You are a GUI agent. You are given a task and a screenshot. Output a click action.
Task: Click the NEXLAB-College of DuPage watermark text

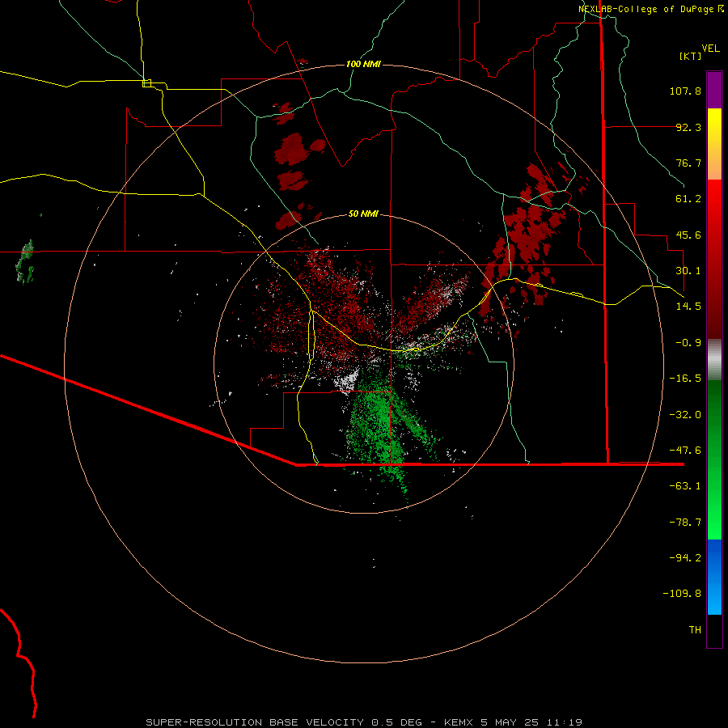click(651, 9)
